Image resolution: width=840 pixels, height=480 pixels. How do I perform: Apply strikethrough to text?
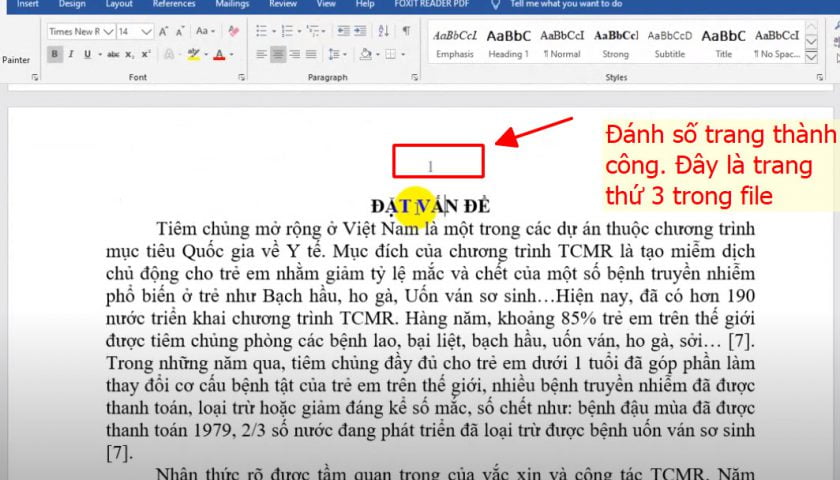[x=113, y=54]
